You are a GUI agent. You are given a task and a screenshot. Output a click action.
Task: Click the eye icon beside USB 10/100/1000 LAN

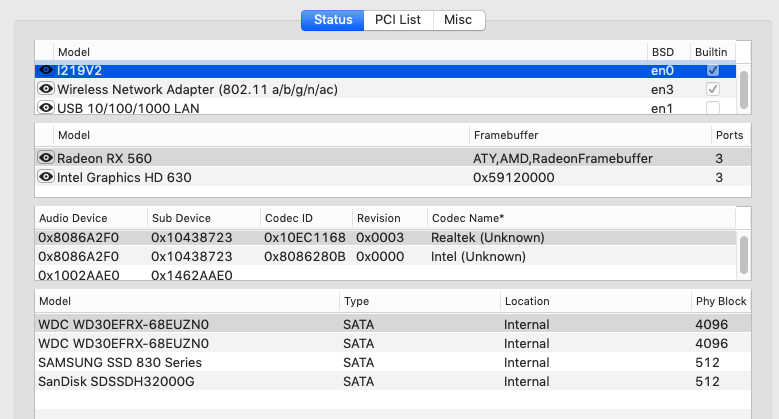click(x=46, y=107)
